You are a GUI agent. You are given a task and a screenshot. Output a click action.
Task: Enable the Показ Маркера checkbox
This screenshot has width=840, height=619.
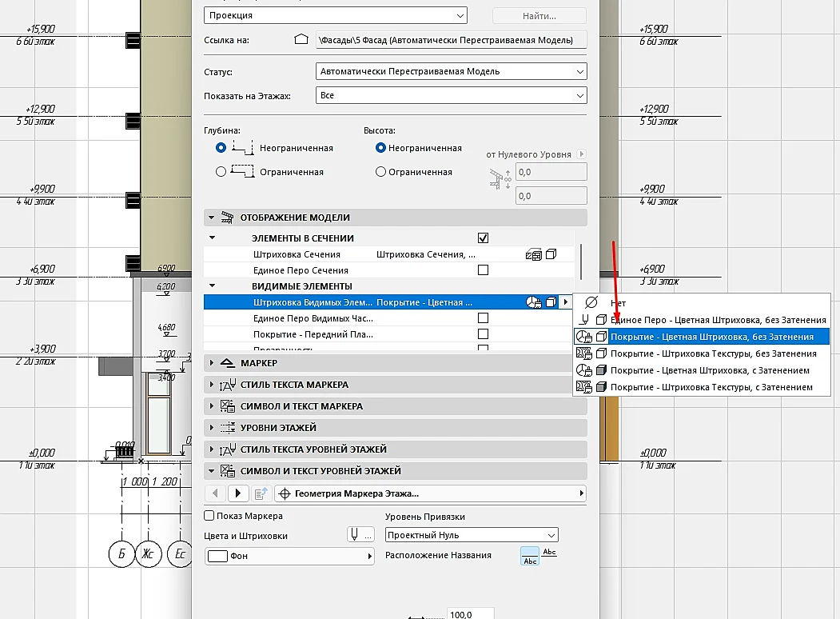click(x=209, y=516)
